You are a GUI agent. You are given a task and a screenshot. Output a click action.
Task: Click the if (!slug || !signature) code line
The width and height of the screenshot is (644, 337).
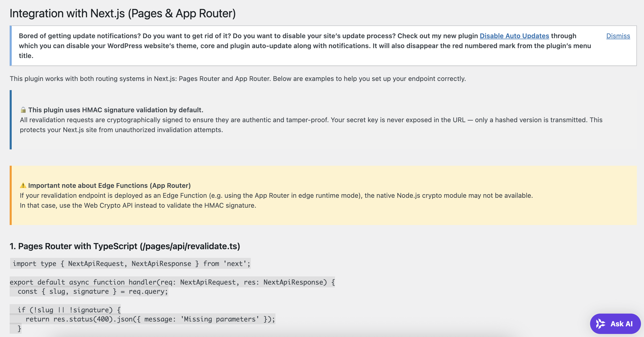click(69, 310)
